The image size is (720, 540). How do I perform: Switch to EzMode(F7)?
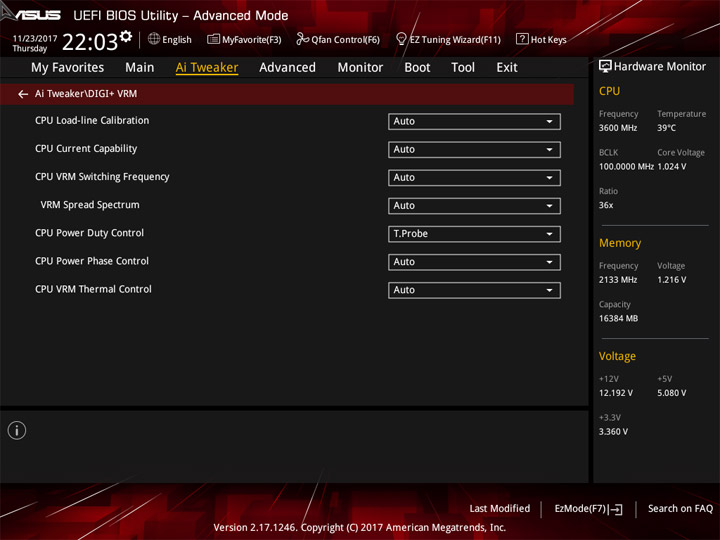pyautogui.click(x=581, y=508)
